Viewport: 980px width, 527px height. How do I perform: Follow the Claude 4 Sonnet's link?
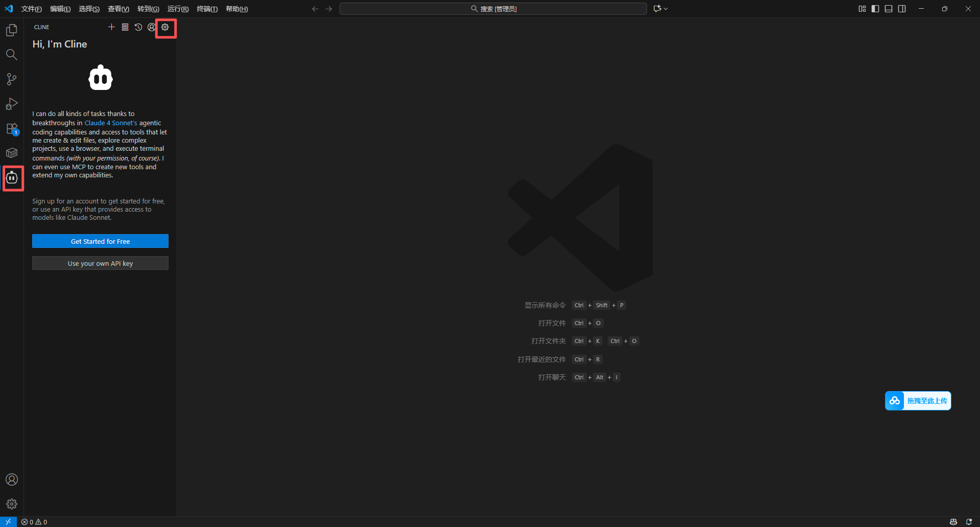tap(111, 123)
